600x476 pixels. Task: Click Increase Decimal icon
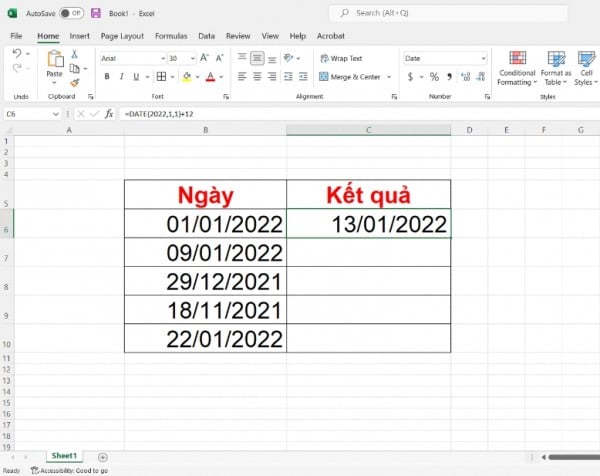click(466, 77)
